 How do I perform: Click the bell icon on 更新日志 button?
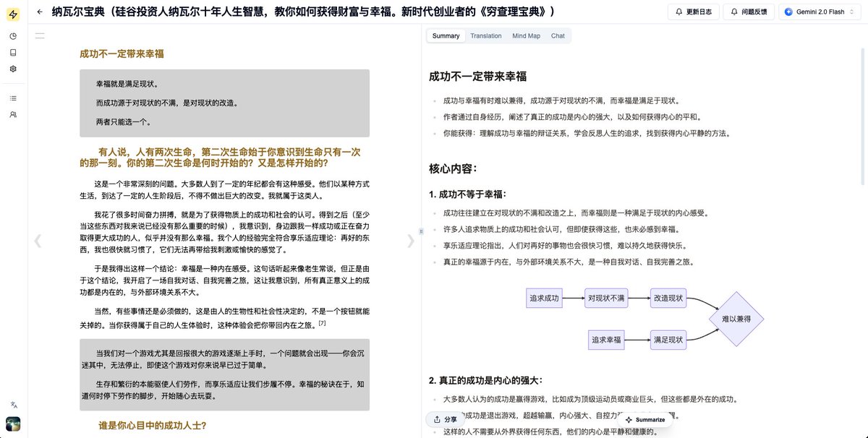click(x=678, y=12)
